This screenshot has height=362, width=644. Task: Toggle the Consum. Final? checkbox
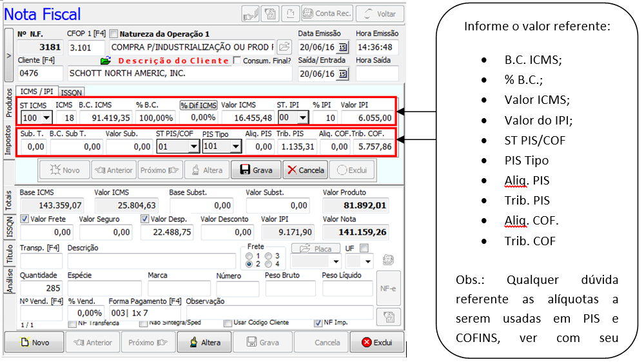(x=237, y=61)
